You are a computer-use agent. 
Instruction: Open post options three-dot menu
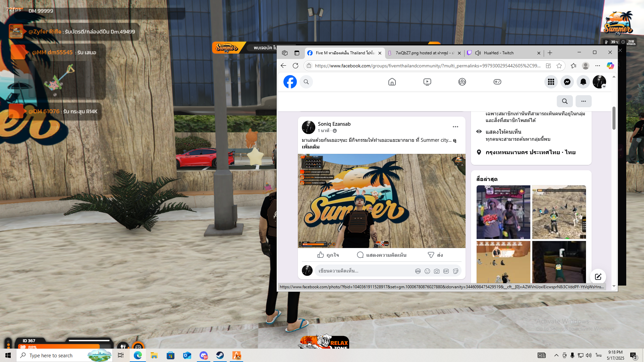pyautogui.click(x=455, y=127)
